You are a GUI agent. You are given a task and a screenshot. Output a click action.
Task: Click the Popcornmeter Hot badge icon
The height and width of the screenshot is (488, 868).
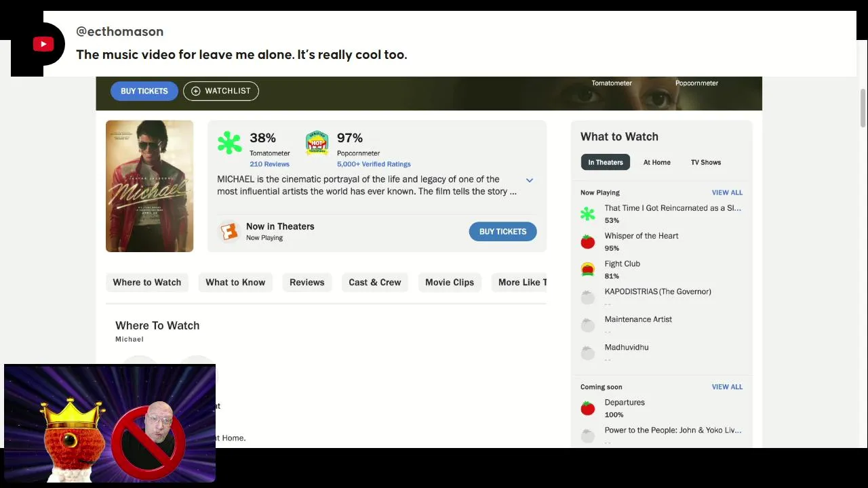pos(317,143)
